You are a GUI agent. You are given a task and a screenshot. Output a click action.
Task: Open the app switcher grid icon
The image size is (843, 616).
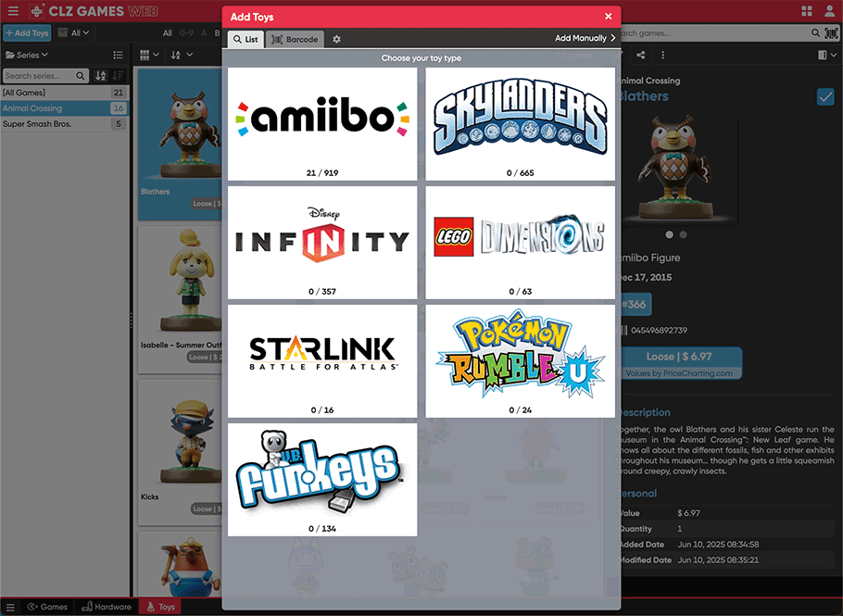807,11
